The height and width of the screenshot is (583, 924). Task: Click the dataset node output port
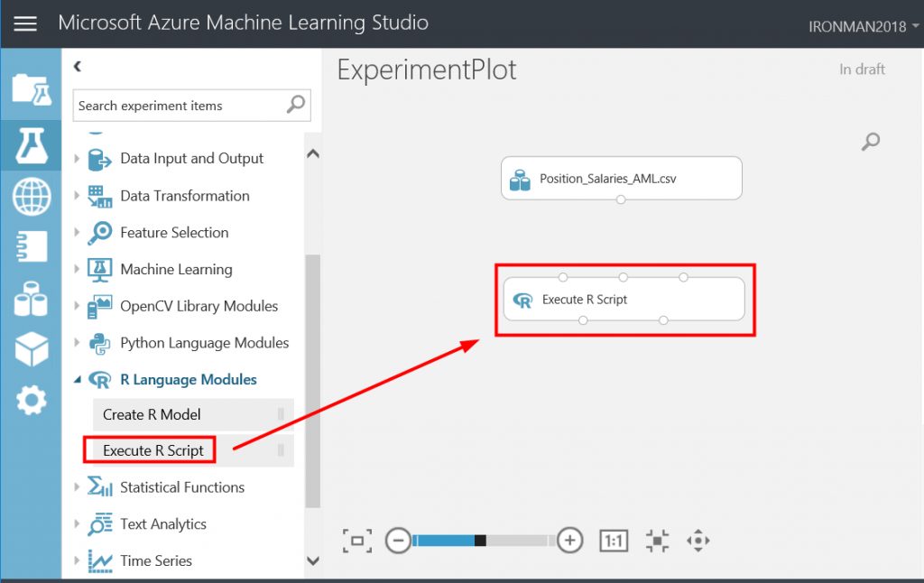pos(621,199)
